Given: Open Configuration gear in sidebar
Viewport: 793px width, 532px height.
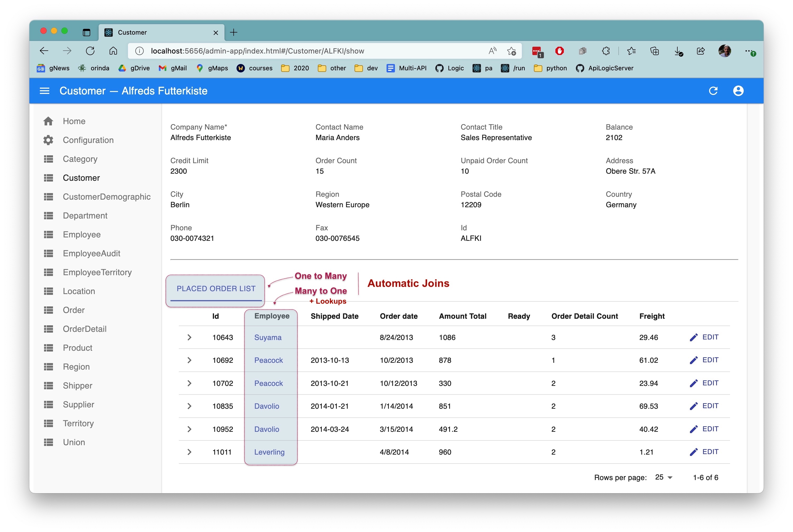Looking at the screenshot, I should (48, 140).
